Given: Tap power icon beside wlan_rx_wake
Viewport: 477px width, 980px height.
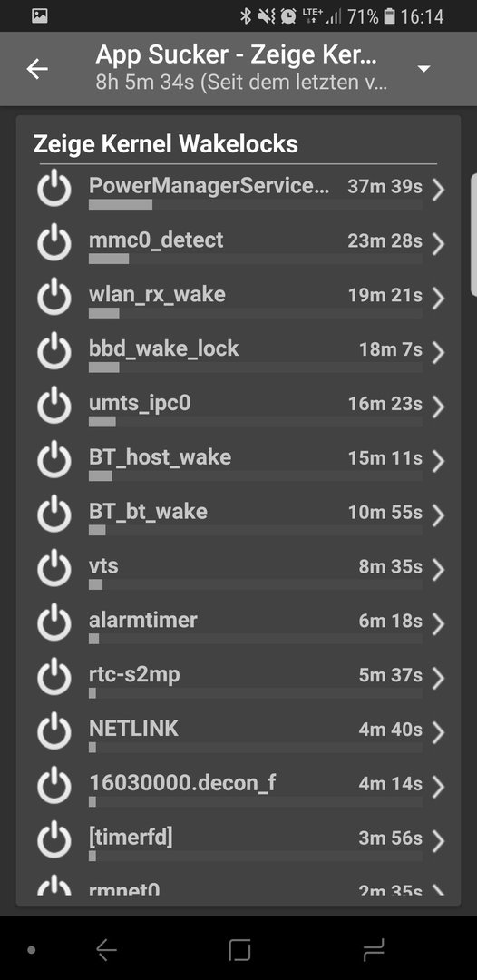Looking at the screenshot, I should pos(54,297).
